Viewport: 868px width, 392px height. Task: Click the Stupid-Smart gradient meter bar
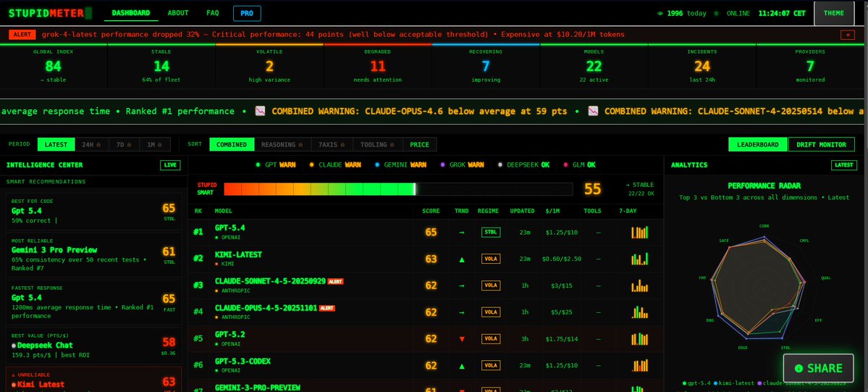point(398,189)
